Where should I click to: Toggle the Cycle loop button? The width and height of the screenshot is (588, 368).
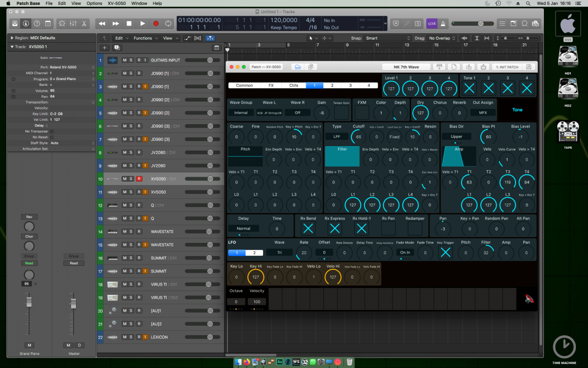point(169,23)
